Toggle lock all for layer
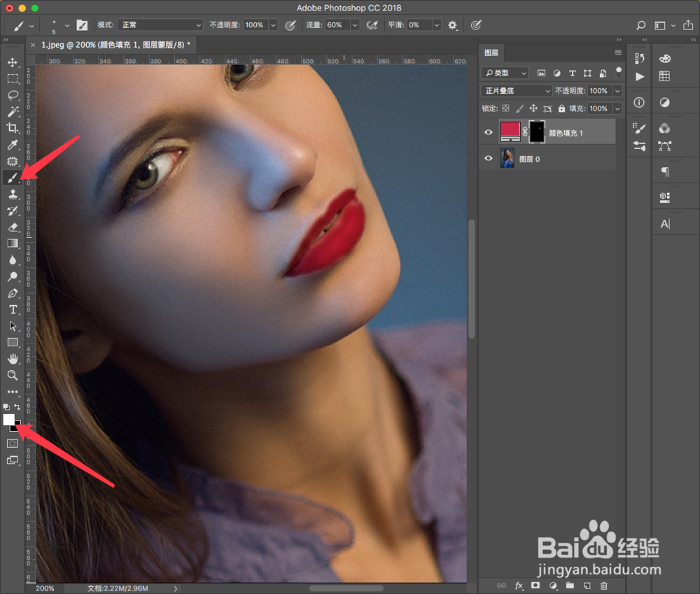Screen dimensions: 700x594 561,108
